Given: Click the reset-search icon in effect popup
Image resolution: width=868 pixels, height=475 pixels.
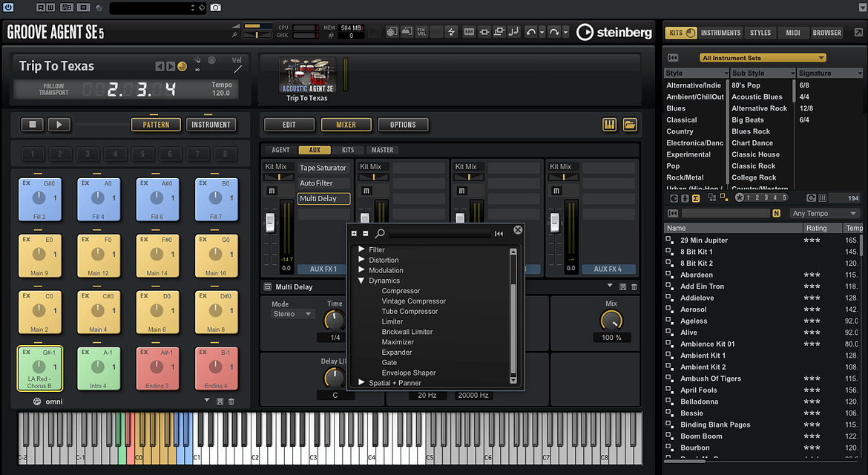Looking at the screenshot, I should 499,234.
